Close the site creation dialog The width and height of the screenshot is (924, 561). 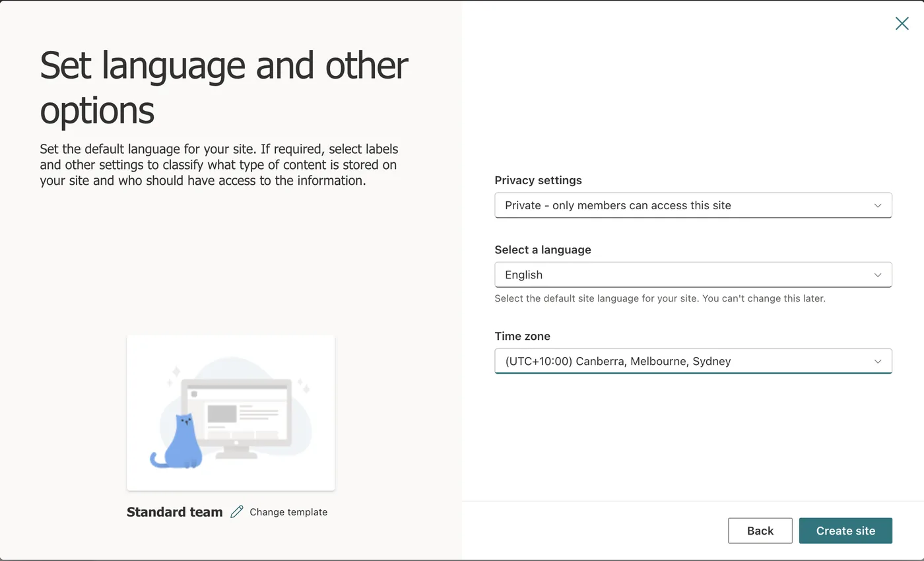point(902,24)
